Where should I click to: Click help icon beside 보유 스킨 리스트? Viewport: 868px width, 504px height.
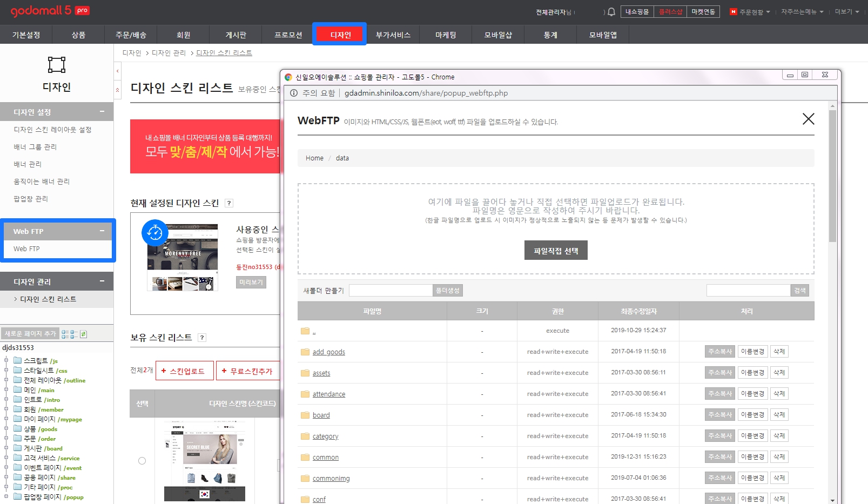coord(202,338)
